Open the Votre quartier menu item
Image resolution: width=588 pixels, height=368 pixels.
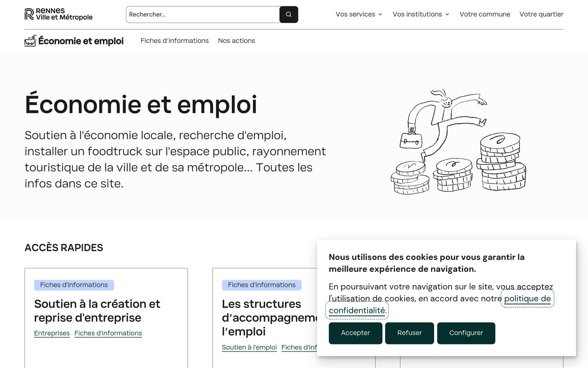pos(541,14)
